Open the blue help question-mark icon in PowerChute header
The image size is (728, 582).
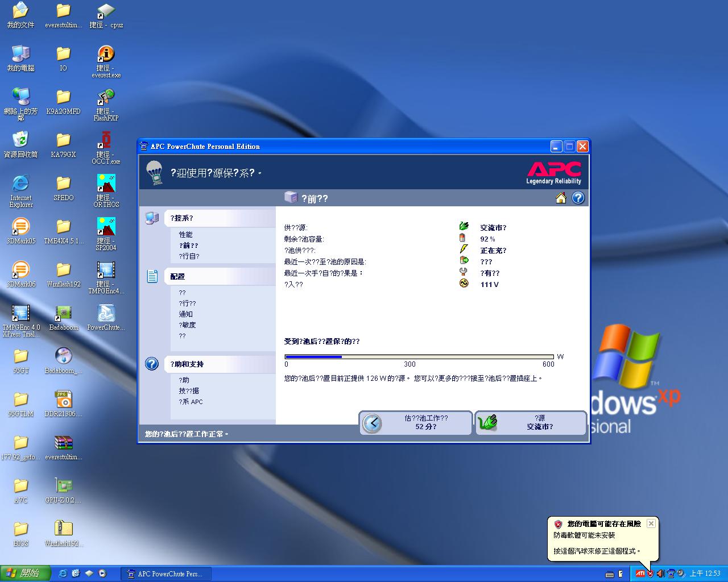[x=578, y=198]
